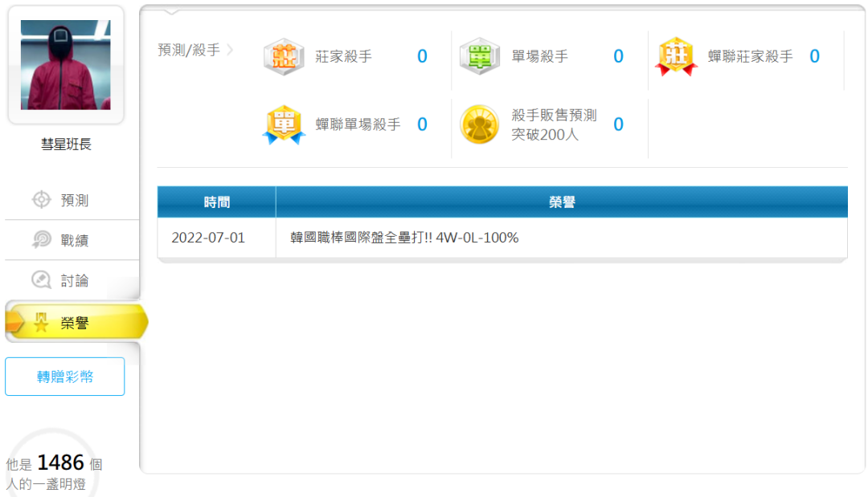
Task: Click the 轉贈彩幣 button
Action: pos(65,377)
